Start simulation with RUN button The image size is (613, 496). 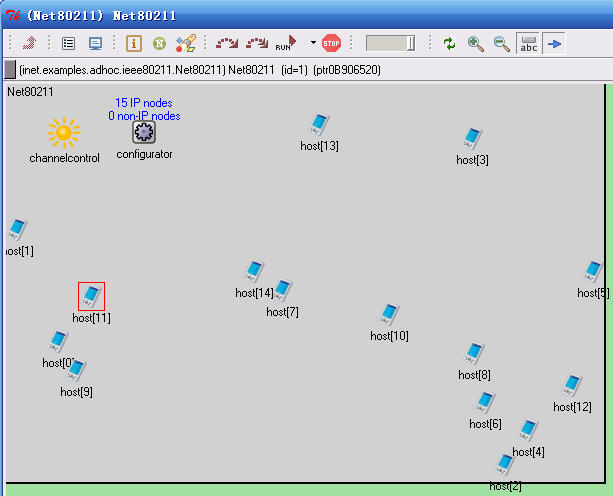point(286,43)
